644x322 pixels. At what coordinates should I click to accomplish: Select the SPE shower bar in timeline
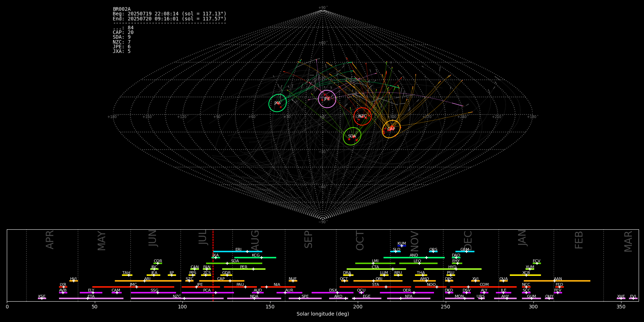pyautogui.click(x=305, y=298)
